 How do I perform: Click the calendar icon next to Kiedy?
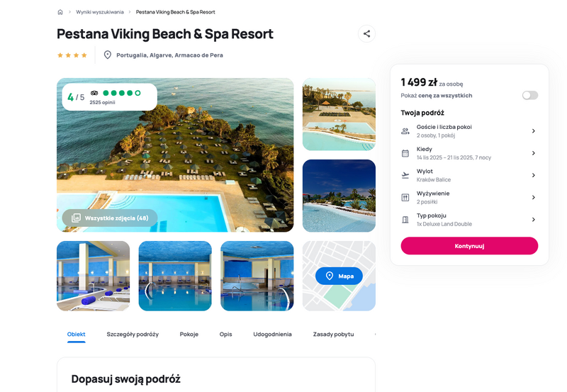(405, 153)
